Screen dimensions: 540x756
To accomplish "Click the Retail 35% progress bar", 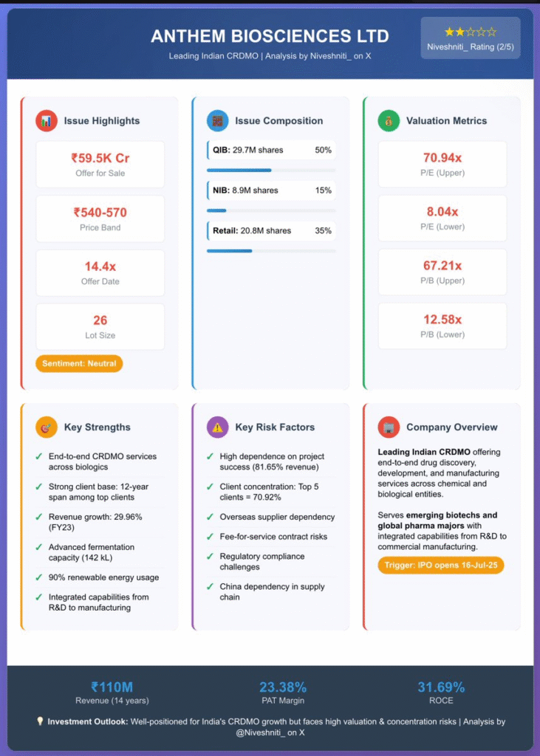I will pyautogui.click(x=270, y=250).
